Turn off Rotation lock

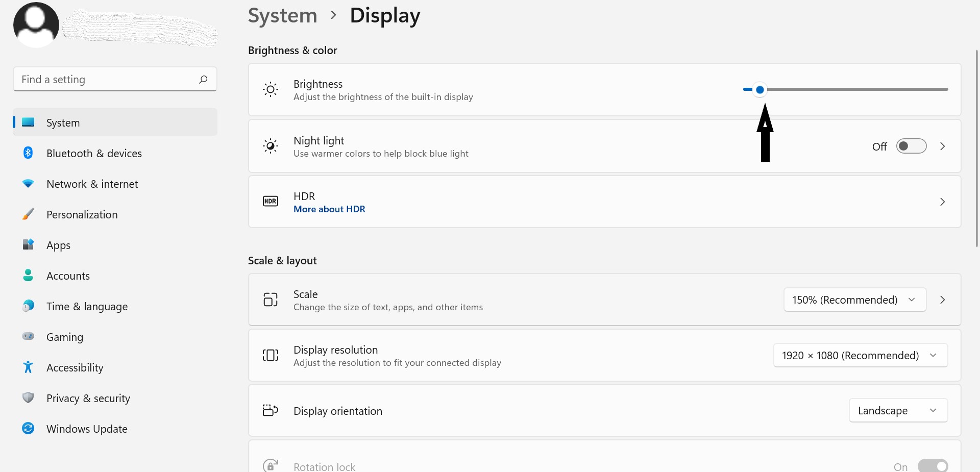(x=933, y=465)
